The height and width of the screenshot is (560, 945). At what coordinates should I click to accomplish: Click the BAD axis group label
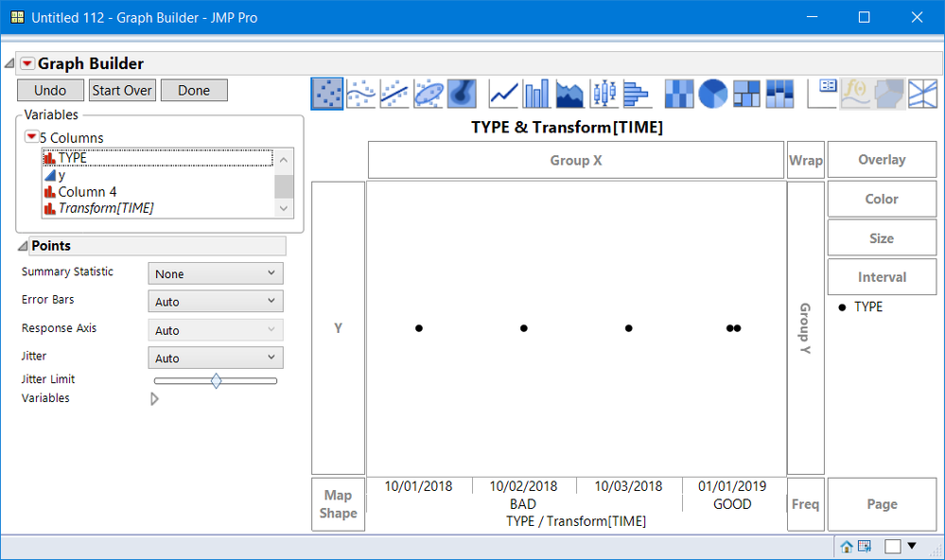pyautogui.click(x=522, y=504)
